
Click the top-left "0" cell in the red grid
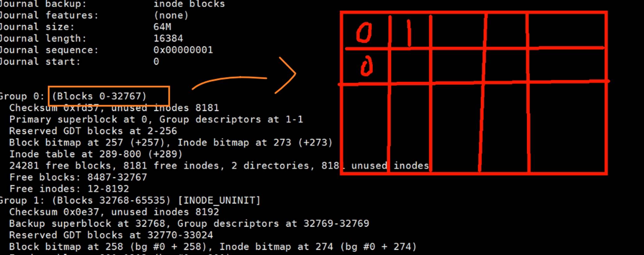(x=364, y=33)
